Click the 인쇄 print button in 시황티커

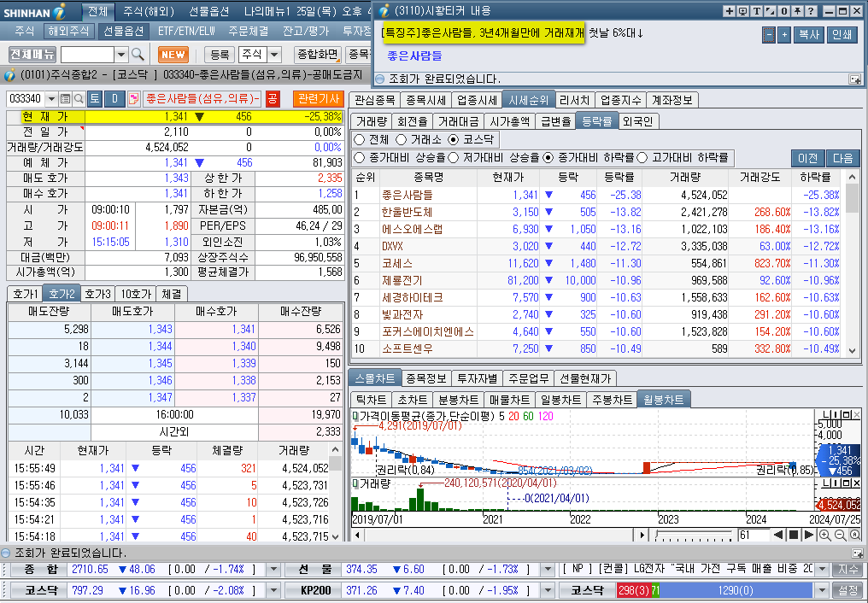(842, 35)
